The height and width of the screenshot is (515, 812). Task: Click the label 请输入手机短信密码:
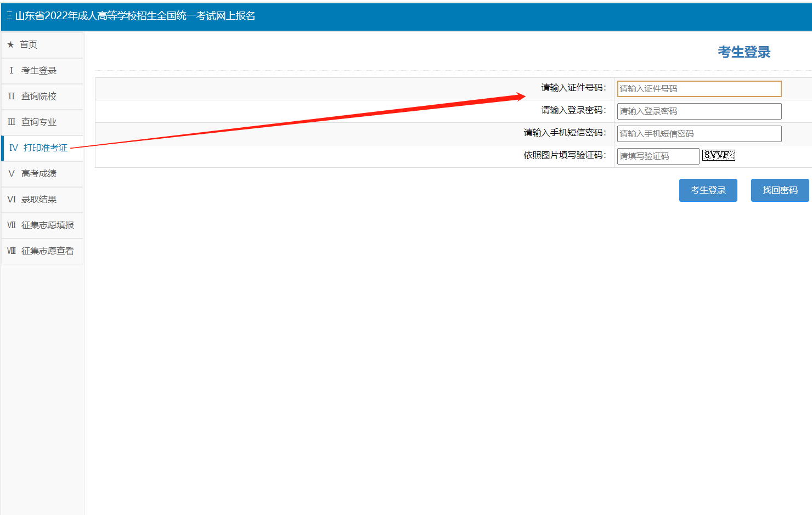(x=565, y=133)
